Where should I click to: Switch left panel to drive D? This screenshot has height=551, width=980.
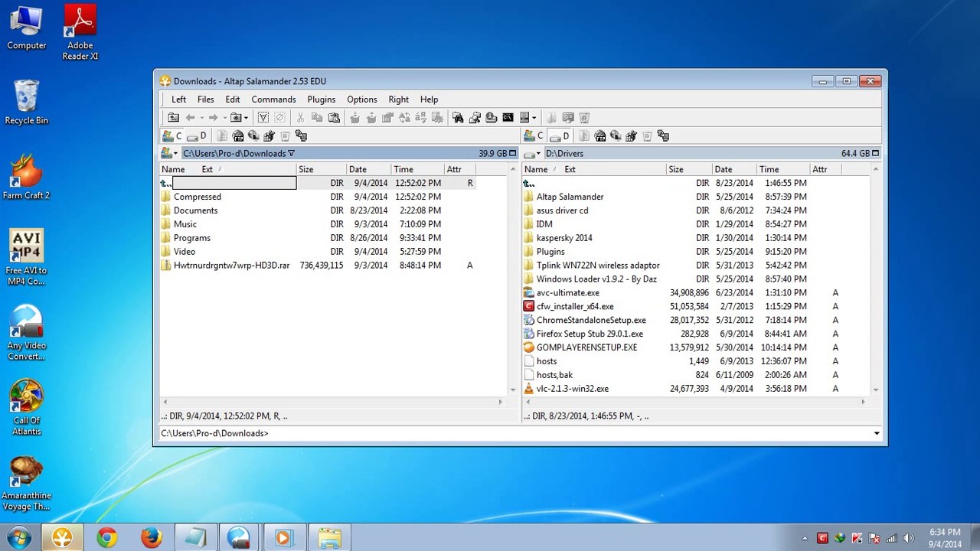pos(198,136)
